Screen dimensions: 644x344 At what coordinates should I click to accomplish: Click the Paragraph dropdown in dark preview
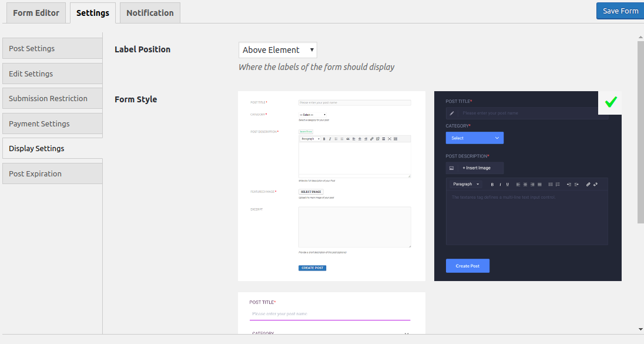tap(466, 184)
